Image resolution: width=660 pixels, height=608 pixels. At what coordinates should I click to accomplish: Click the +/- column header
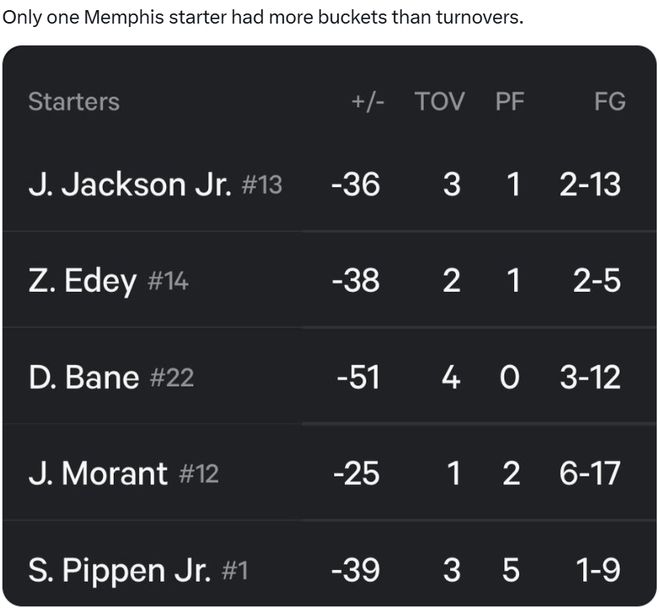367,101
